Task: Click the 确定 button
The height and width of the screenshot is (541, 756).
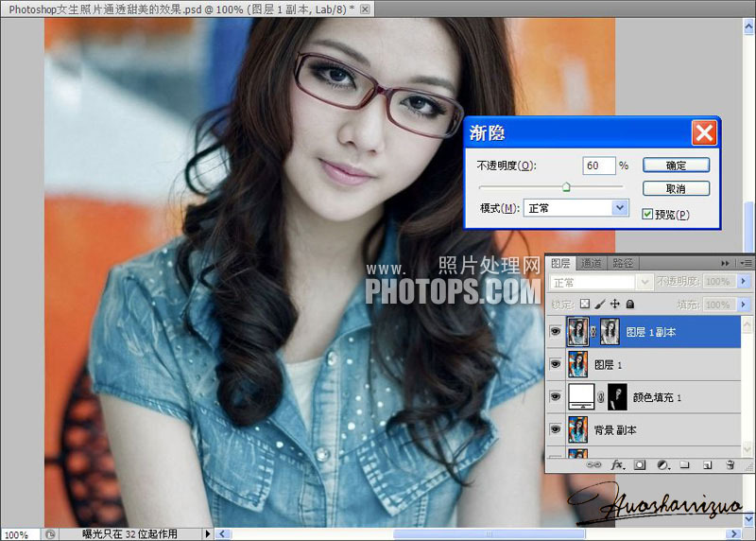Action: point(676,166)
